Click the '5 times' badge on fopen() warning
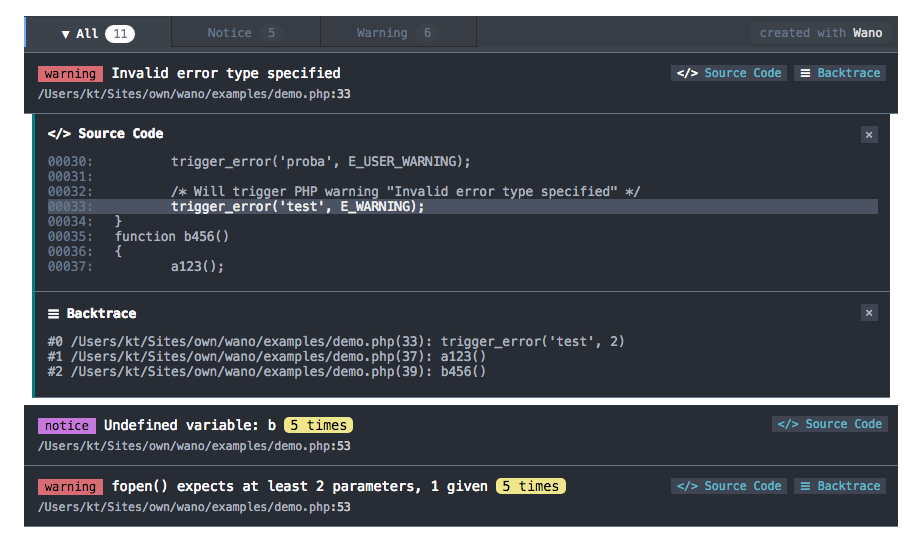Viewport: 907px width, 538px height. (530, 486)
